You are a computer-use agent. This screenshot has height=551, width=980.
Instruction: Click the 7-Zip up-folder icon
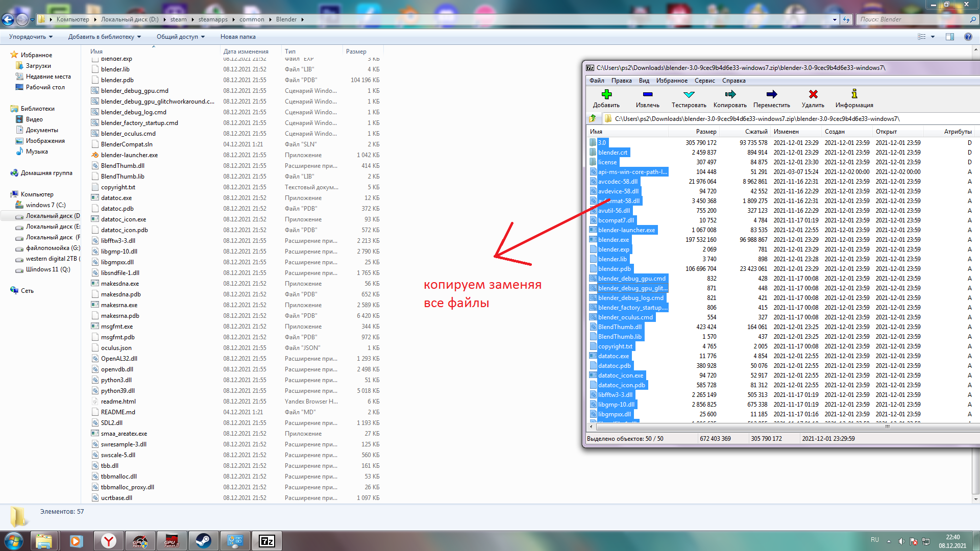593,118
